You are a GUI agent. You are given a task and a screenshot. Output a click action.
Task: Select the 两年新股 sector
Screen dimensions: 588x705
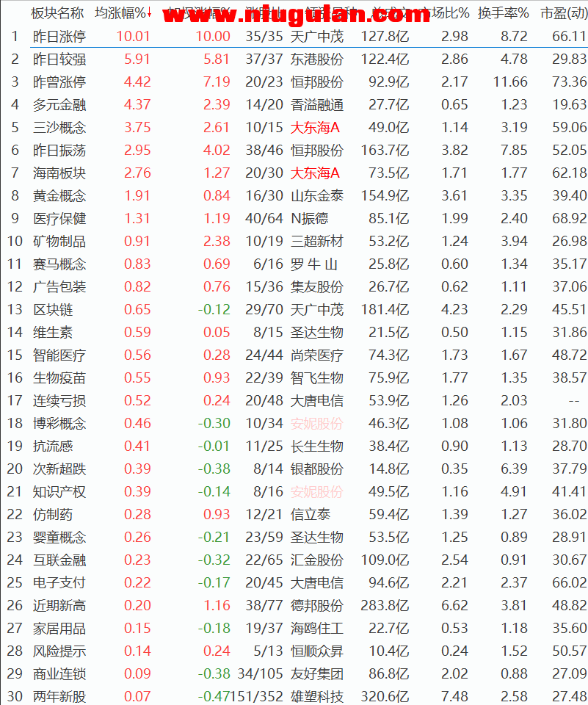59,696
